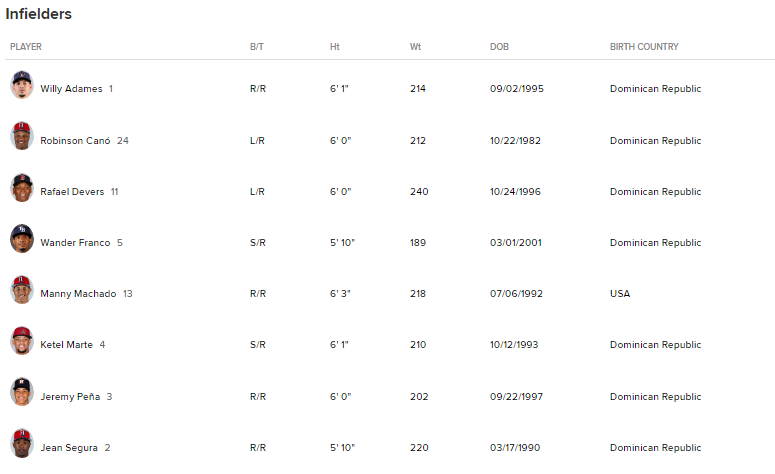Open Wander Franco player page

click(x=75, y=243)
